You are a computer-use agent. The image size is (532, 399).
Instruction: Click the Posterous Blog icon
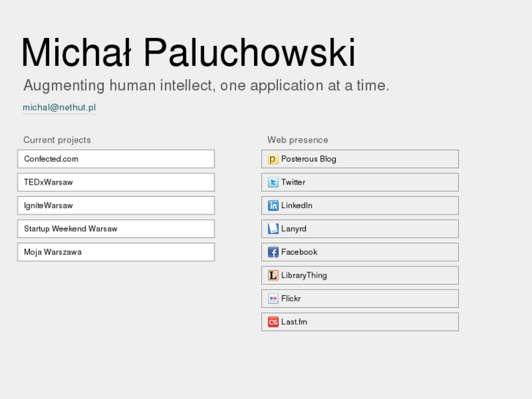[x=273, y=159]
